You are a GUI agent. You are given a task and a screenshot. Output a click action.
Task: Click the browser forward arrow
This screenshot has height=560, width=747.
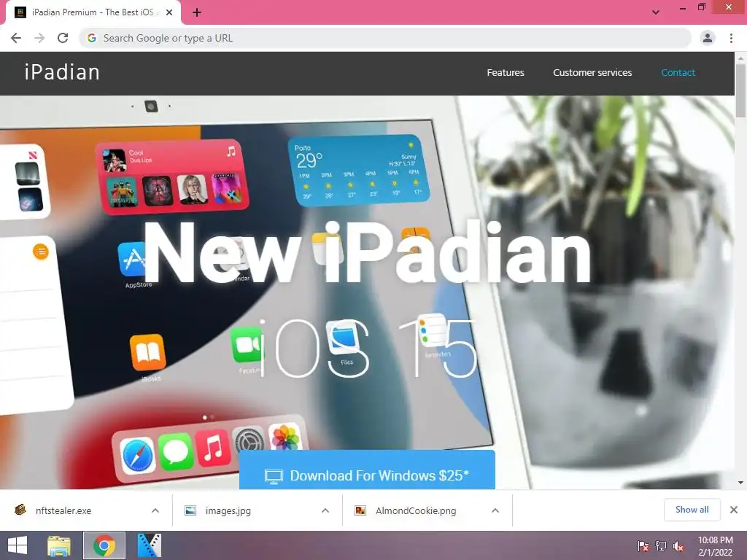[39, 38]
